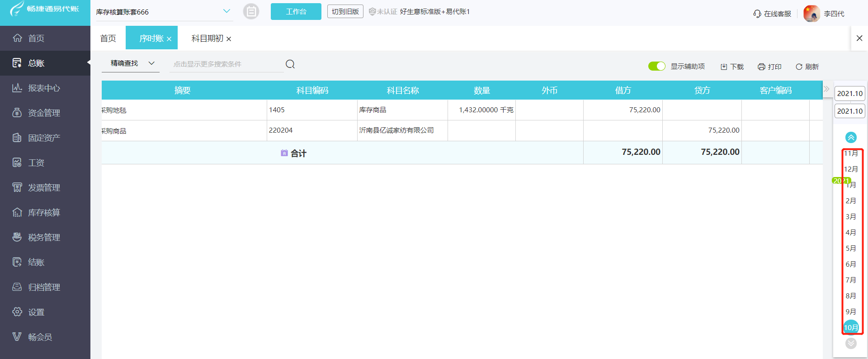Expand more columns with double-arrow at table right
Screen dimensions: 868x359
tap(826, 89)
